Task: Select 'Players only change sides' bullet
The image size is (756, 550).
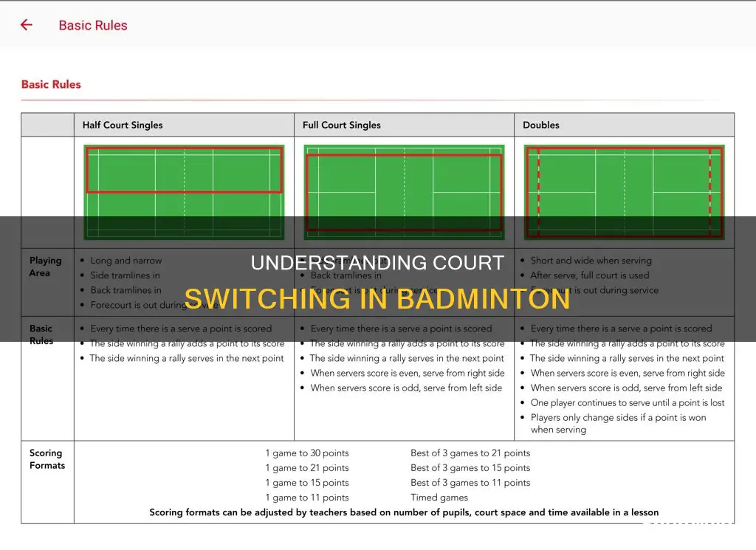Action: [x=618, y=423]
